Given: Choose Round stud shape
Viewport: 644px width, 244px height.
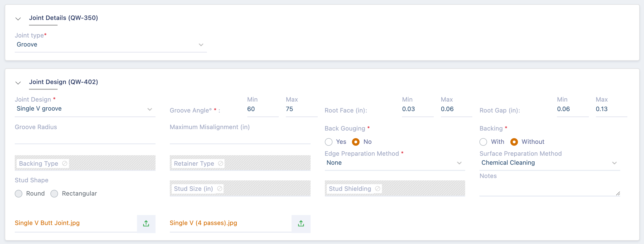Looking at the screenshot, I should (19, 194).
